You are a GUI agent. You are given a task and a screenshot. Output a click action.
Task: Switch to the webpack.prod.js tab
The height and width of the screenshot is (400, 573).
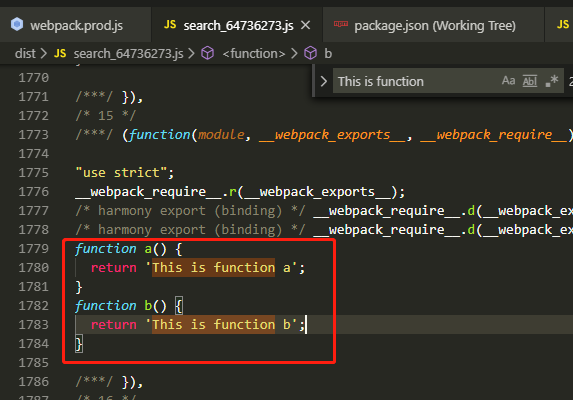tap(75, 25)
